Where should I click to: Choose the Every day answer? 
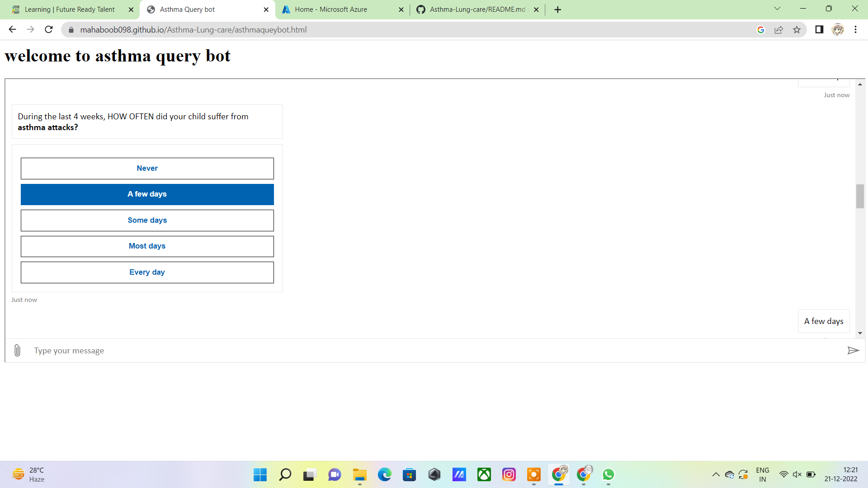[147, 272]
